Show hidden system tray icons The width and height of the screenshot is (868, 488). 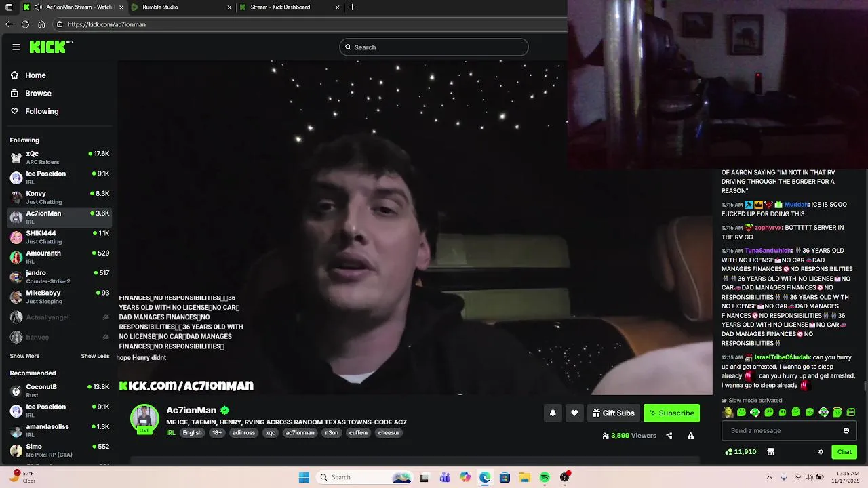[769, 477]
